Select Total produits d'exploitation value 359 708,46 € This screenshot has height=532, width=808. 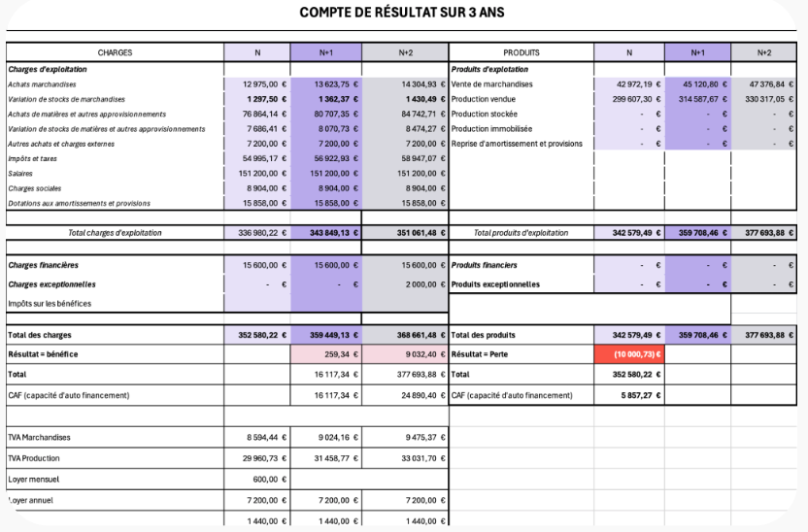point(701,233)
